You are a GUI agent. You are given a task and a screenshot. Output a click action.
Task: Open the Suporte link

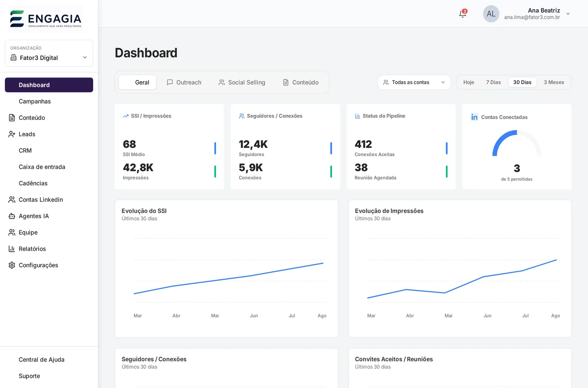[x=49, y=376]
